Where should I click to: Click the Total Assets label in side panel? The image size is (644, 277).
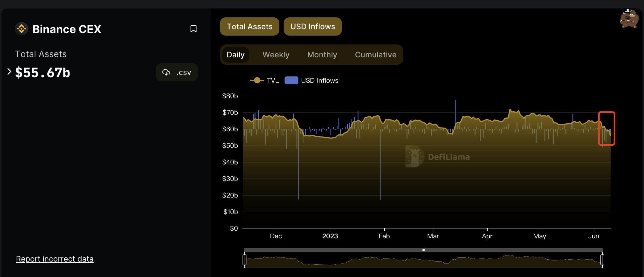(x=41, y=54)
